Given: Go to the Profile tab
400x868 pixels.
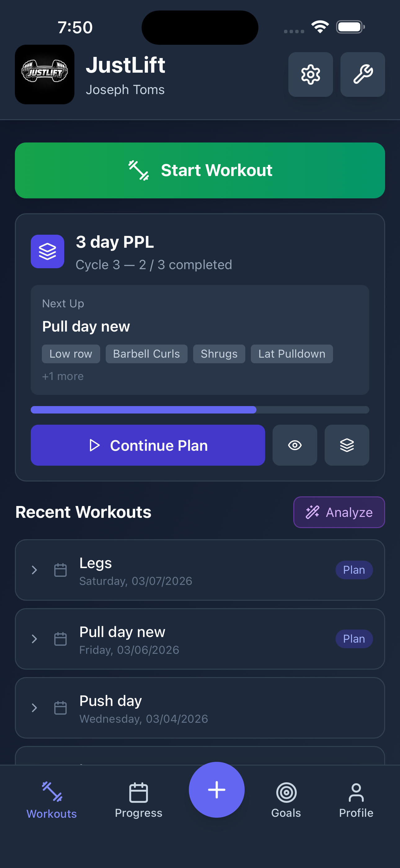Looking at the screenshot, I should 356,800.
